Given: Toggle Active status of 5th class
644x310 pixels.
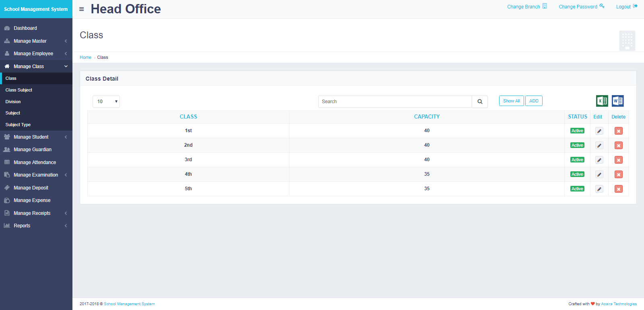Looking at the screenshot, I should pyautogui.click(x=577, y=189).
